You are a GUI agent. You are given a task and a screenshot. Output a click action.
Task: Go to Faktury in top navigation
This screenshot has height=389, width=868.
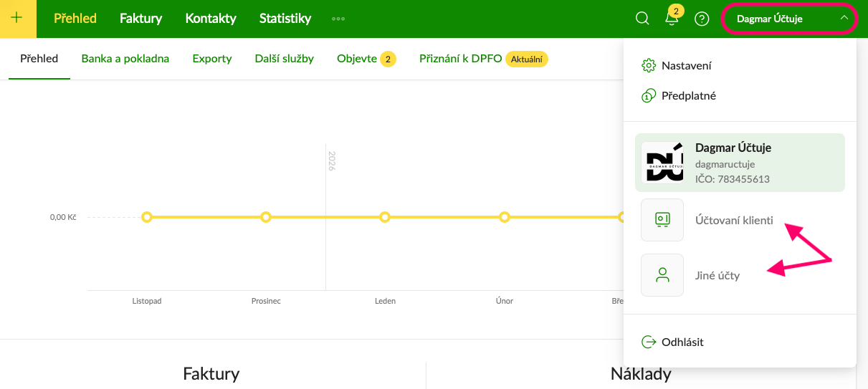pyautogui.click(x=140, y=19)
